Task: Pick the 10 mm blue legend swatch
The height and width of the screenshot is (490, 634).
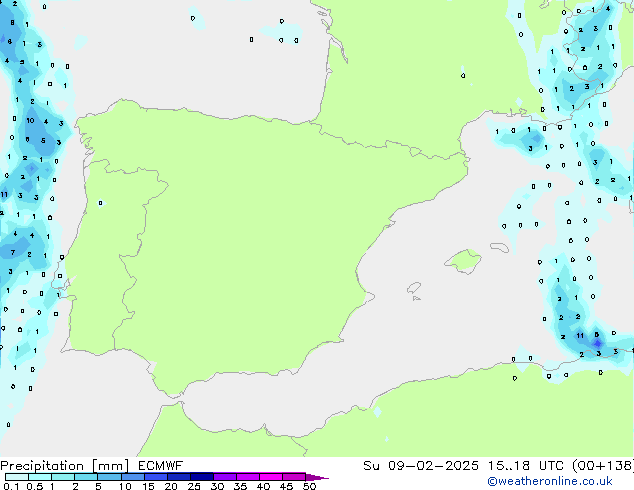Action: point(131,477)
